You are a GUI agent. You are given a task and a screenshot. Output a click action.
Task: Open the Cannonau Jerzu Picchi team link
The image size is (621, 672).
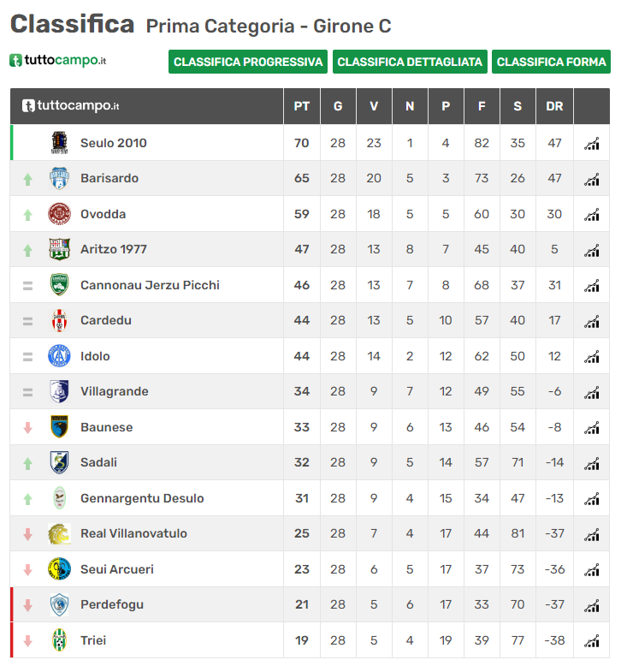150,285
